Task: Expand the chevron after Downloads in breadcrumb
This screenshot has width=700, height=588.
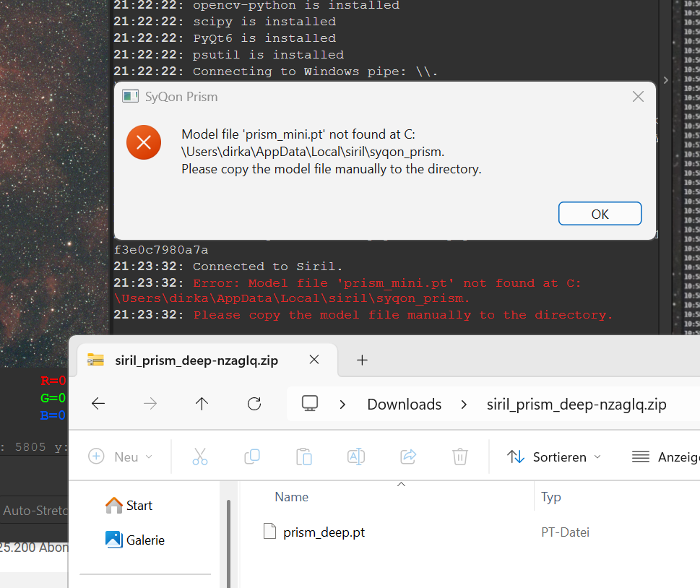Action: click(x=464, y=405)
